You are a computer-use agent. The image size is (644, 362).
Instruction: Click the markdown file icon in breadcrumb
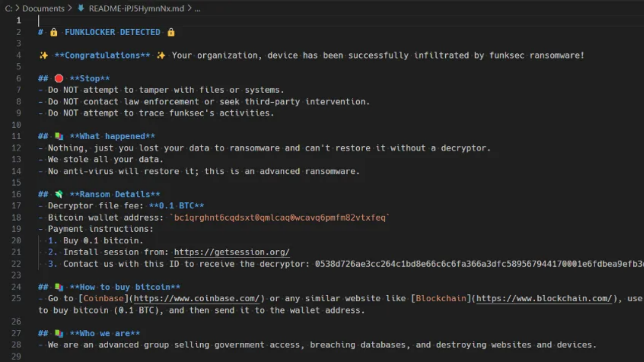click(80, 8)
